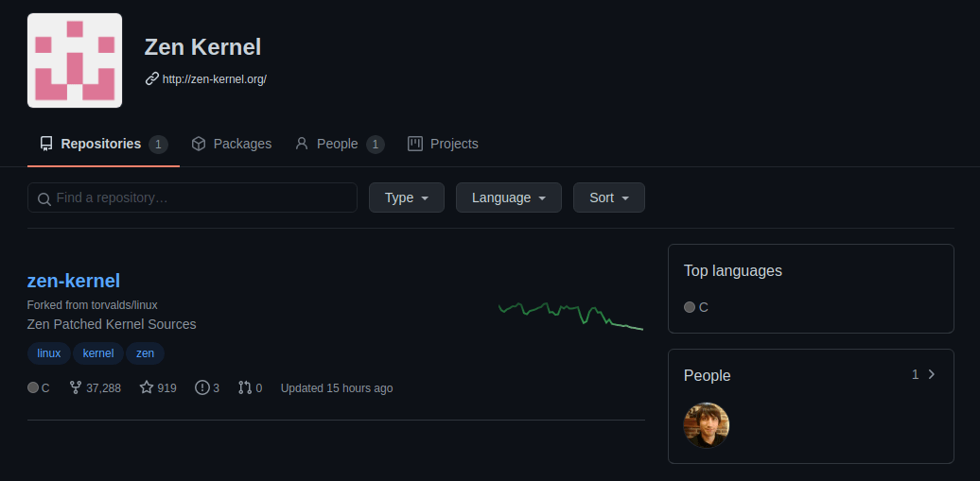This screenshot has height=481, width=980.
Task: Click the link icon beside website URL
Action: pos(152,78)
